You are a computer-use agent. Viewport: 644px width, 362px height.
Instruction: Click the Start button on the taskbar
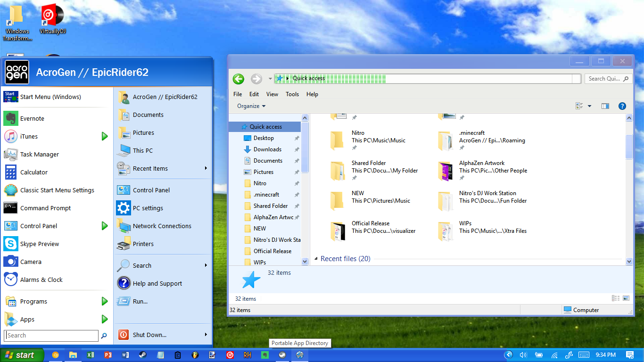[x=22, y=355]
